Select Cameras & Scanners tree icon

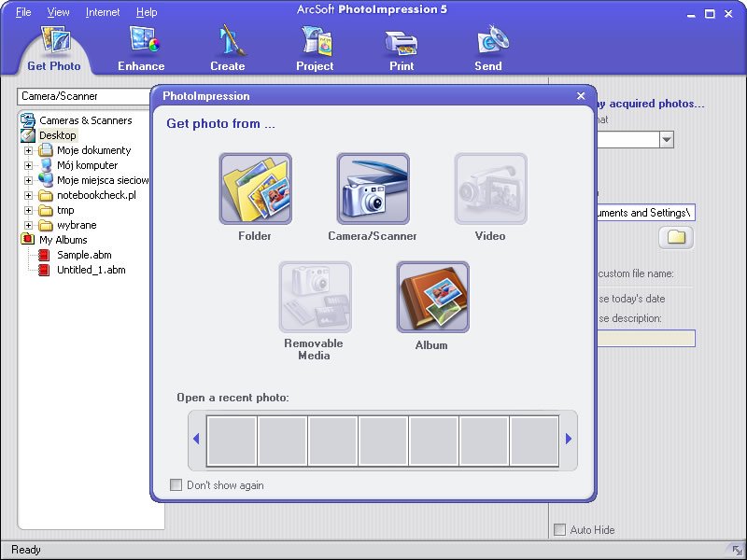coord(28,120)
